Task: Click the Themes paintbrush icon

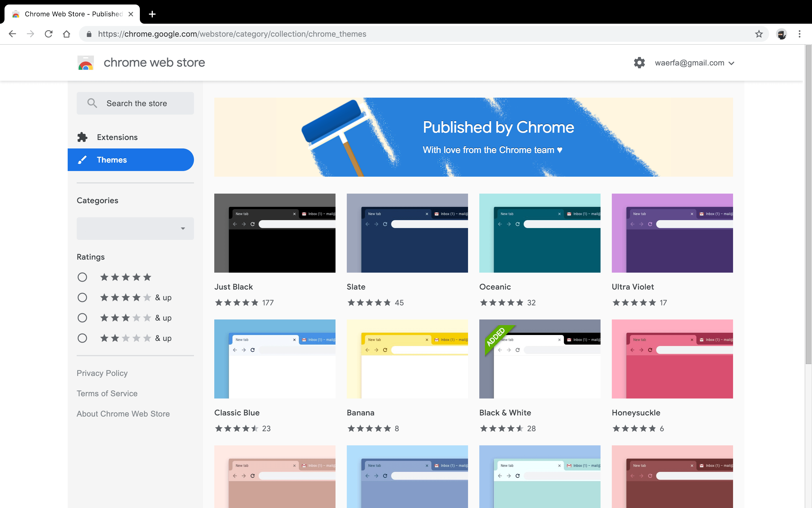Action: [82, 160]
